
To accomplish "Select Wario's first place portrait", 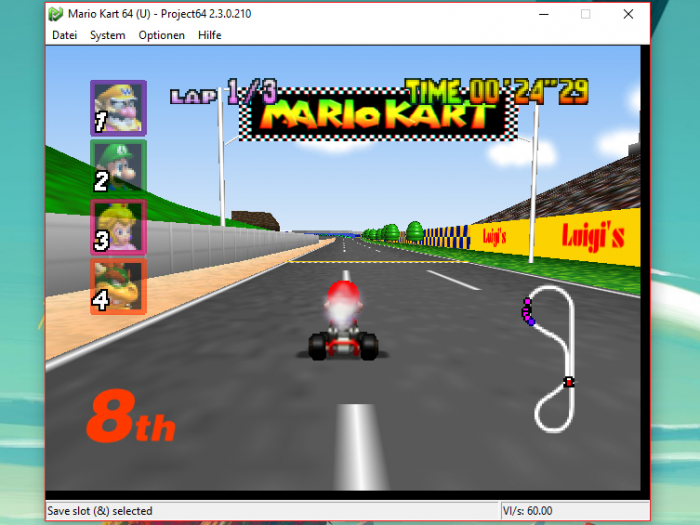I will click(118, 107).
